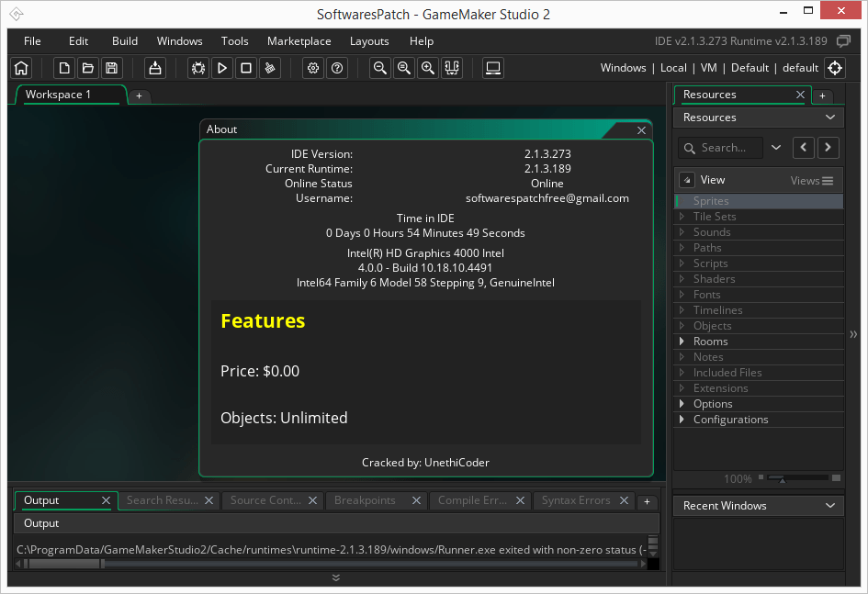
Task: Collapse Recent Windows section chevron
Action: (x=829, y=506)
